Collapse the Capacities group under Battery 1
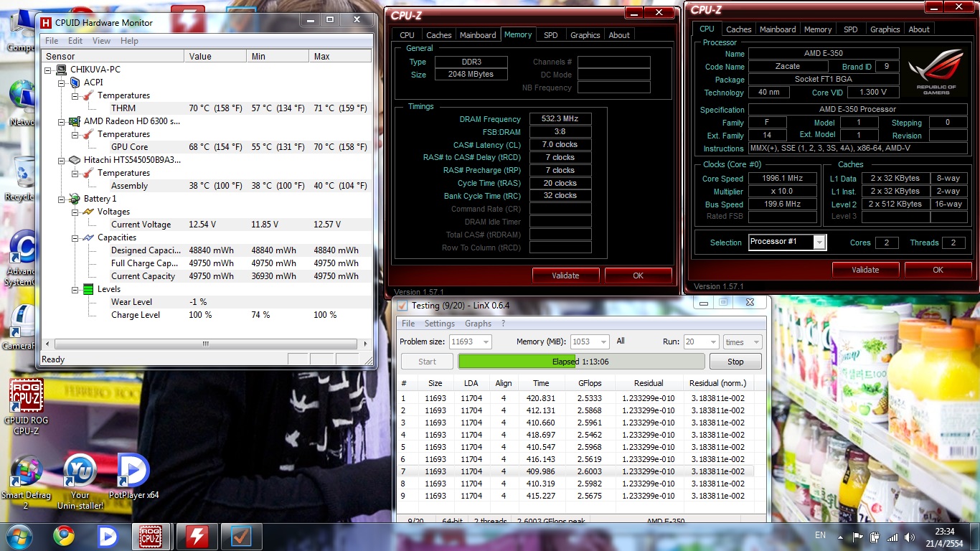This screenshot has height=551, width=980. tap(75, 237)
